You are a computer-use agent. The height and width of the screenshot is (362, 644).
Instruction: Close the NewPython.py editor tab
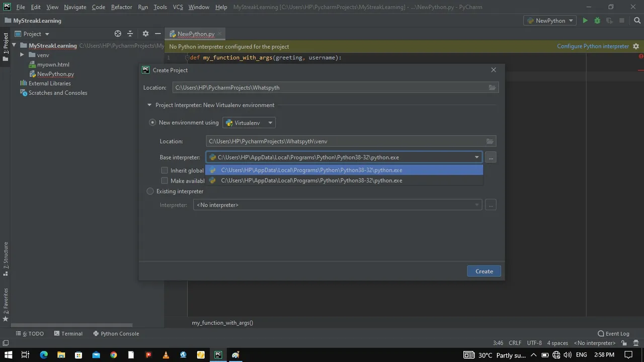[220, 34]
